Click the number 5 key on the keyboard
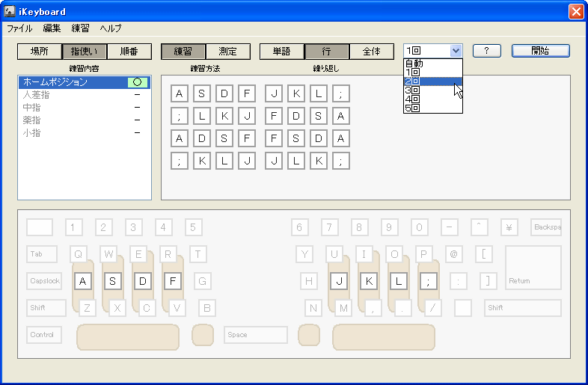This screenshot has height=385, width=588. tap(194, 227)
